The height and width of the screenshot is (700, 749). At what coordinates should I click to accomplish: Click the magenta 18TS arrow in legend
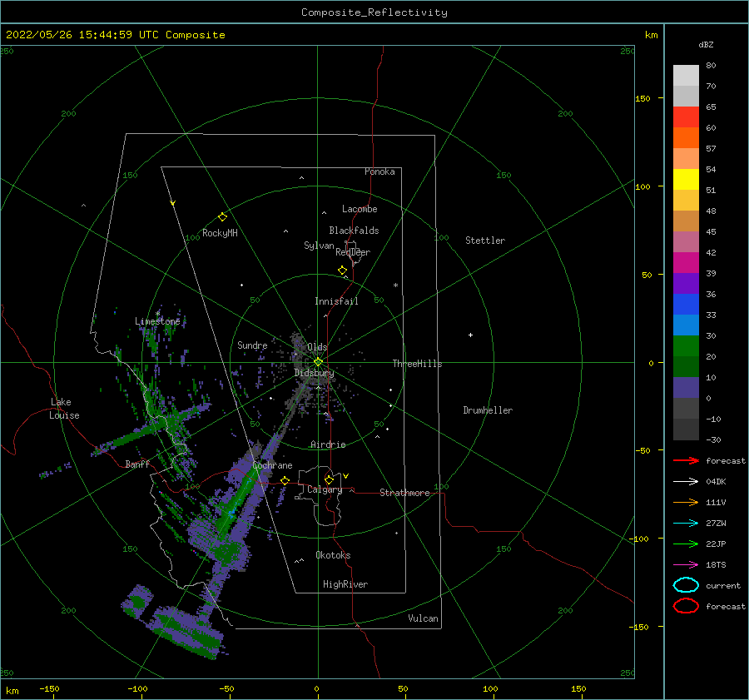pos(686,565)
